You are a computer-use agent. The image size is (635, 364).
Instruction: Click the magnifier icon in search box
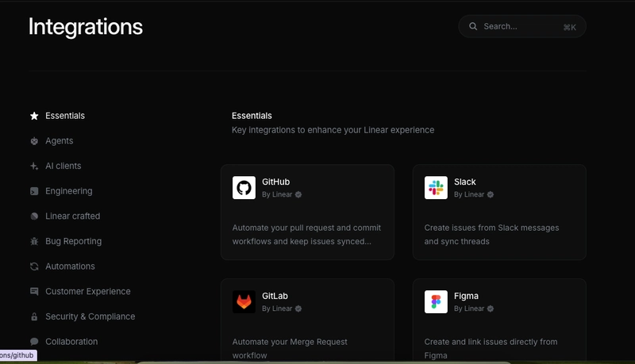point(473,26)
